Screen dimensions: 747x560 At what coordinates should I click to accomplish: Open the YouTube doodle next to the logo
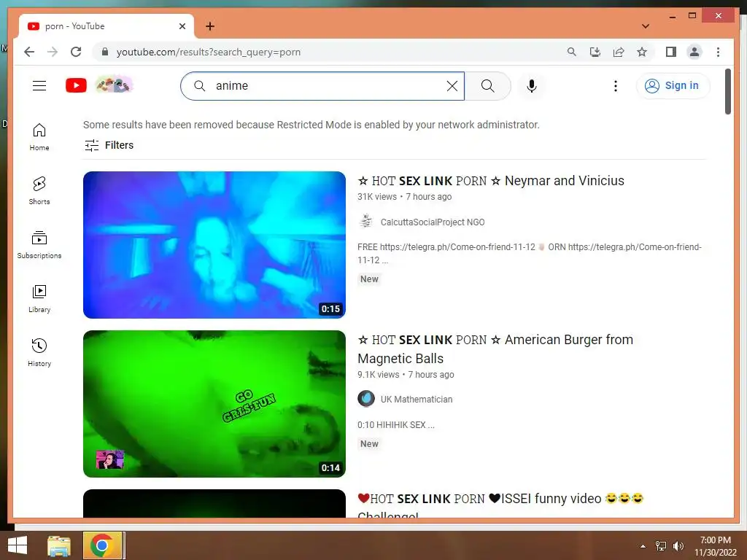click(114, 85)
